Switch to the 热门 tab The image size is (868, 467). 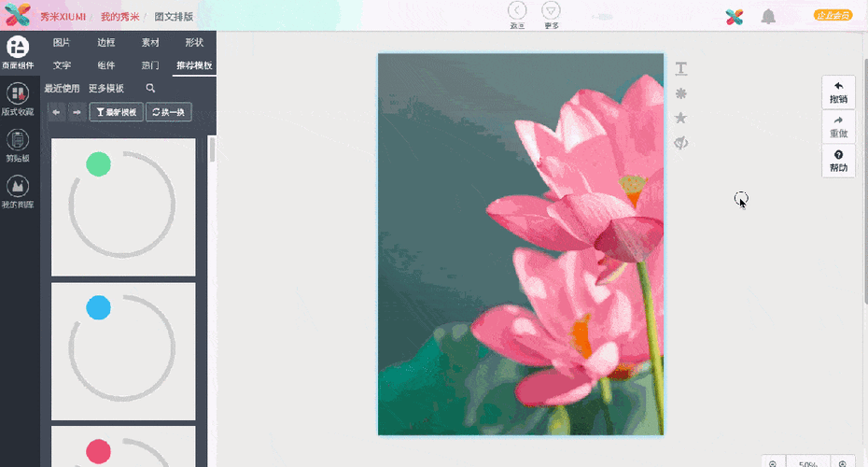pos(150,64)
